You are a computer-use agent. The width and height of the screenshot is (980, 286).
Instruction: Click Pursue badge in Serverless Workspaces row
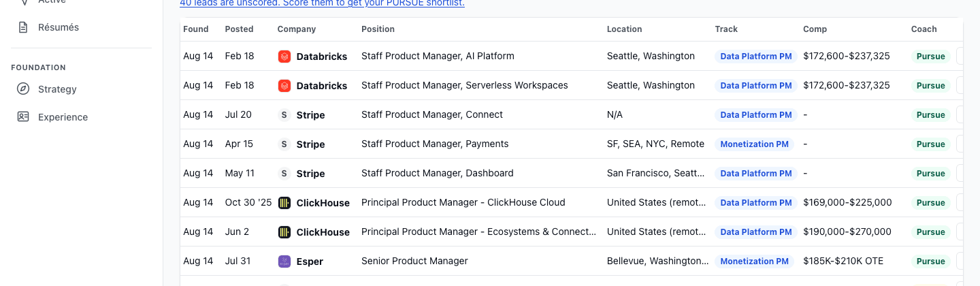pos(930,86)
